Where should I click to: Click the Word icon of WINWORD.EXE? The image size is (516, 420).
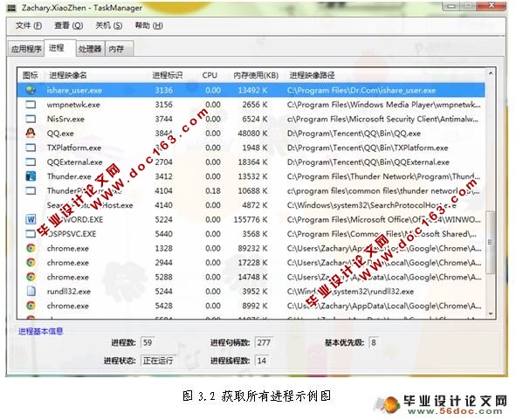(31, 219)
